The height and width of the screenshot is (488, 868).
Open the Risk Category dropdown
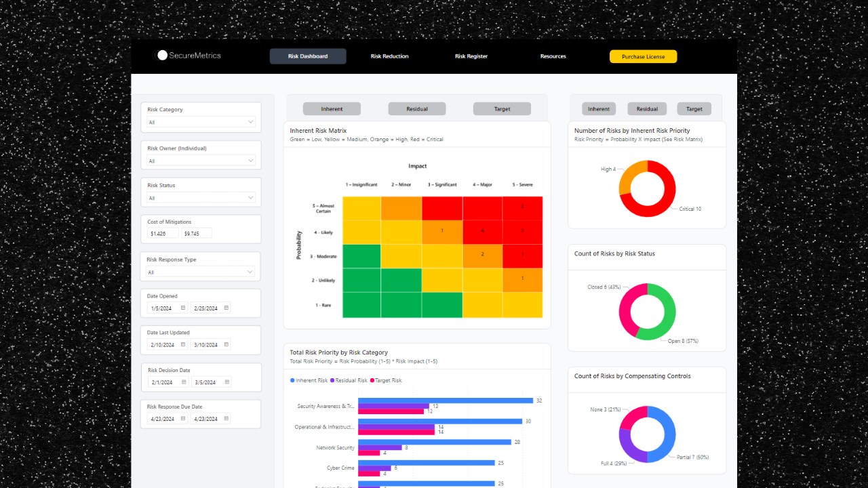200,123
